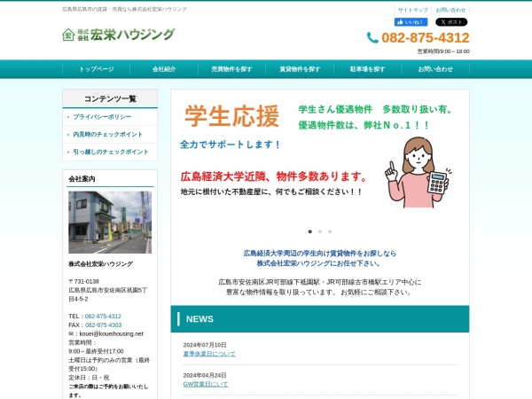Screen dimensions: 532x399
Task: Click the 〒731-0138 postal code text
Action: pyautogui.click(x=84, y=281)
